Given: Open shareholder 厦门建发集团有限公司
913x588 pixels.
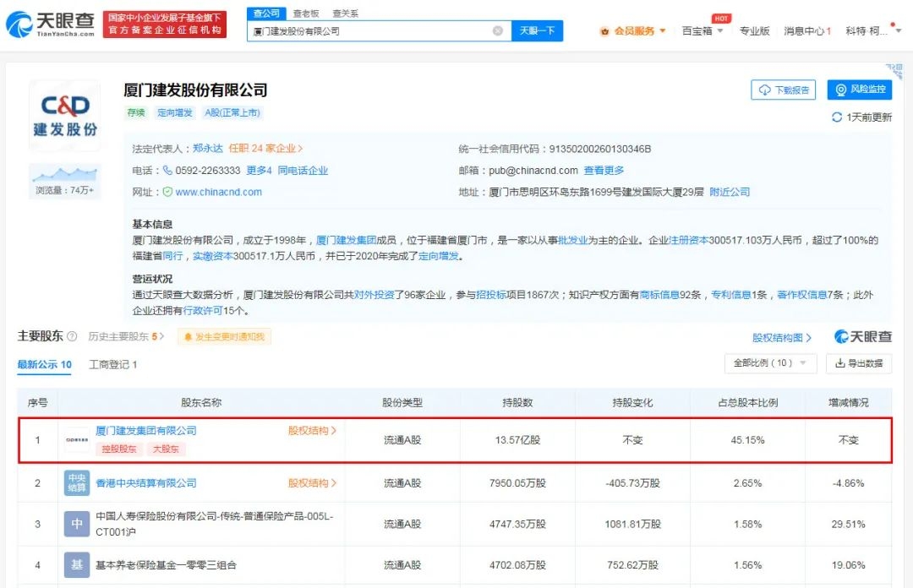Looking at the screenshot, I should pyautogui.click(x=146, y=431).
